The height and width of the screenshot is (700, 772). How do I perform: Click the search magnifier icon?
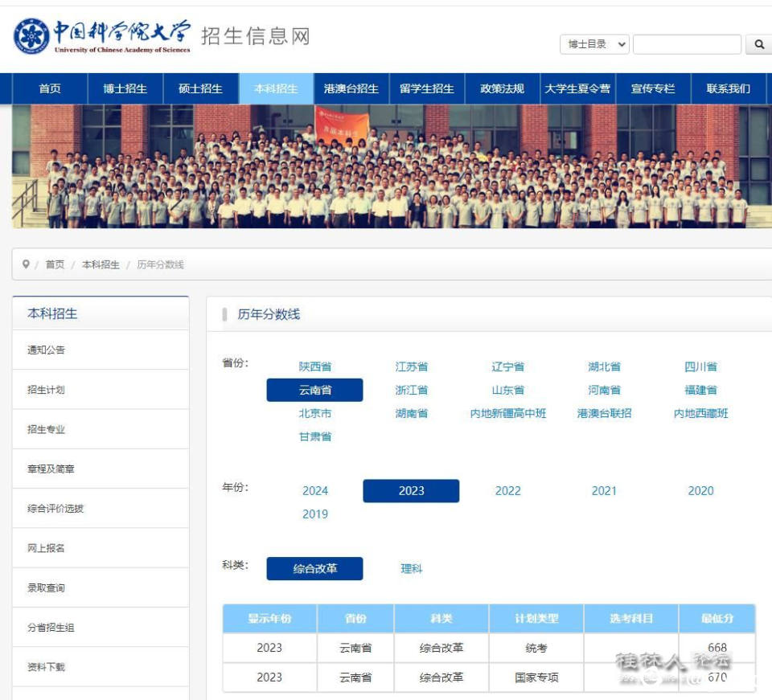[758, 45]
